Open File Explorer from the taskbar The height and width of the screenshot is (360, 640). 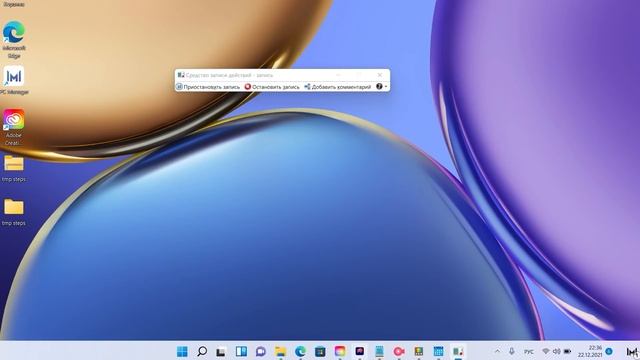[x=280, y=351]
